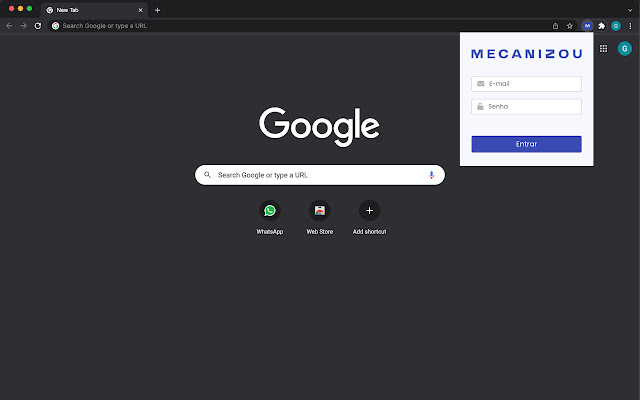Click the Google logo doodle
Viewport: 640px width, 400px height.
319,127
